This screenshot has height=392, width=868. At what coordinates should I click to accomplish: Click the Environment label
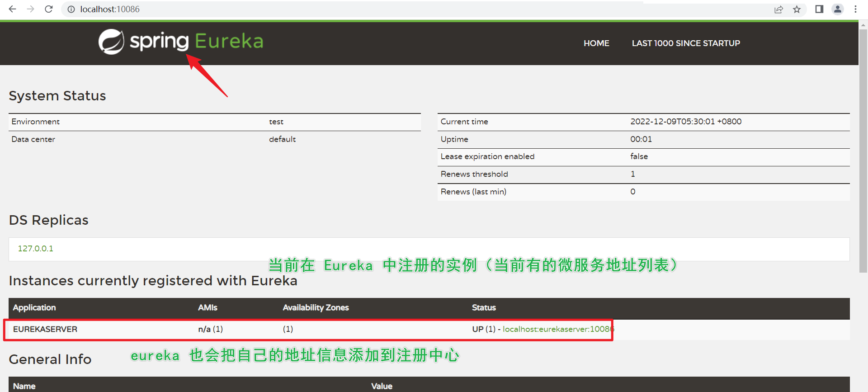point(36,122)
